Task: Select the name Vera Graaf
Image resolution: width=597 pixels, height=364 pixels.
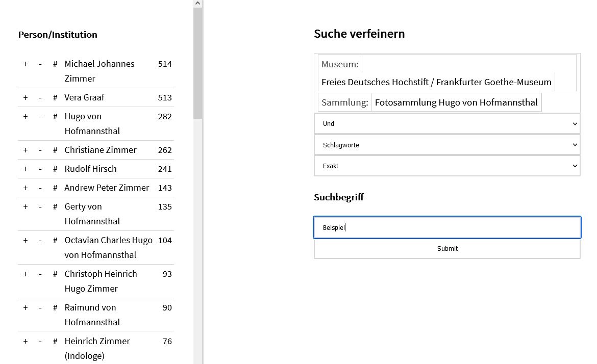Action: pos(84,98)
